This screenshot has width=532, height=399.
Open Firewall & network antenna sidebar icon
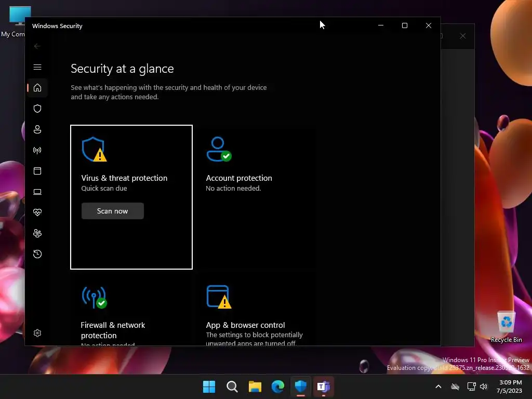(x=37, y=150)
